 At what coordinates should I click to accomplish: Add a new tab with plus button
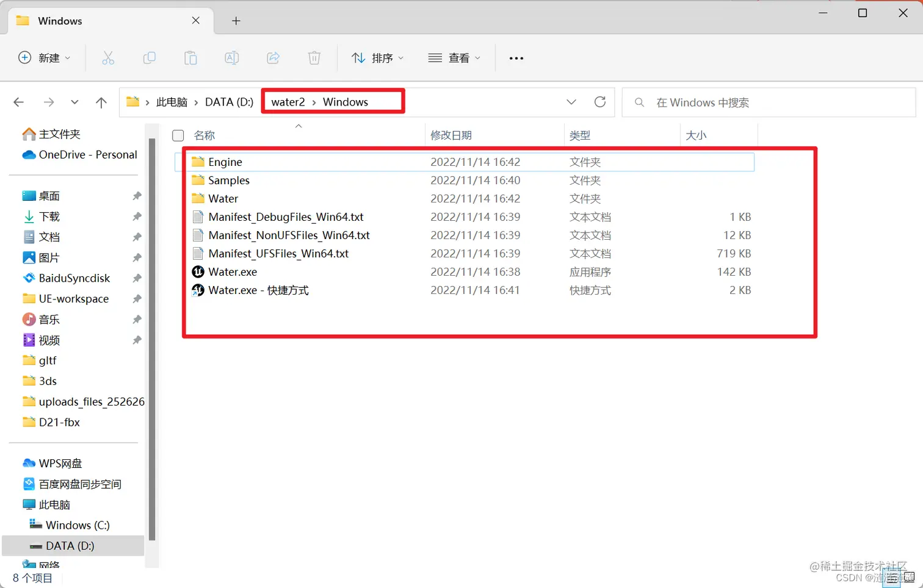pos(236,21)
